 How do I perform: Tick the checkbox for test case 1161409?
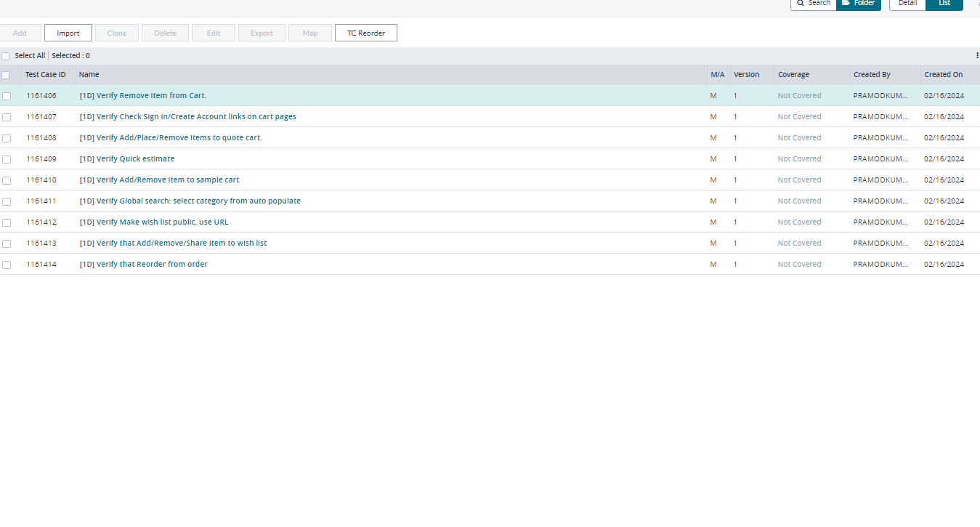(x=7, y=159)
